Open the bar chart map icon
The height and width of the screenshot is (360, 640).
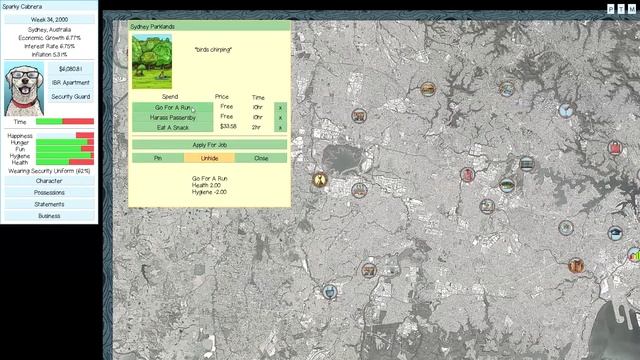click(x=634, y=255)
